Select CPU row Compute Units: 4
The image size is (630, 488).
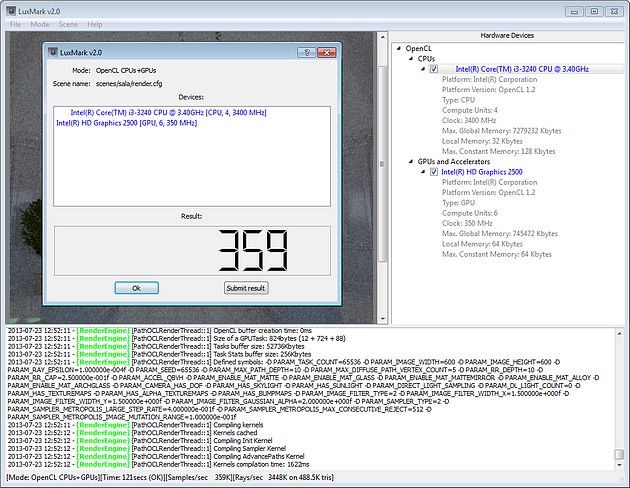pos(470,110)
